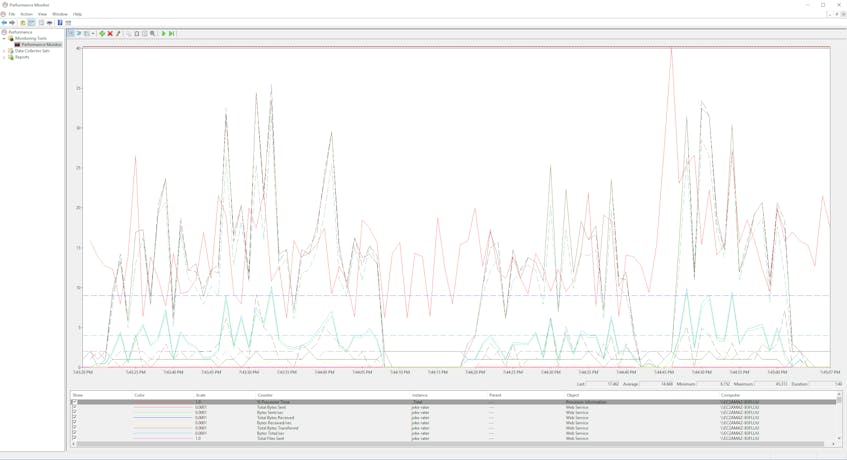Click the Paste Counter List icon
Screen dimensions: 847x460
(x=137, y=33)
